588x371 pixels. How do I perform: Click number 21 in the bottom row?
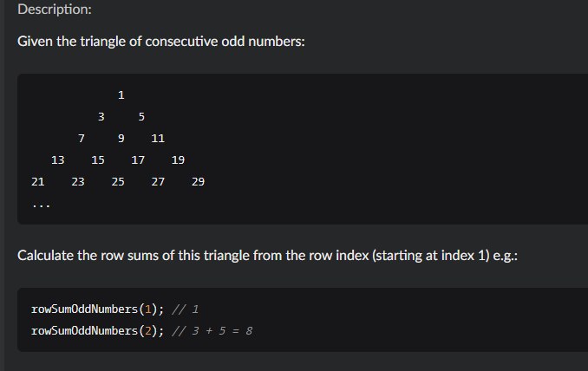tap(37, 182)
